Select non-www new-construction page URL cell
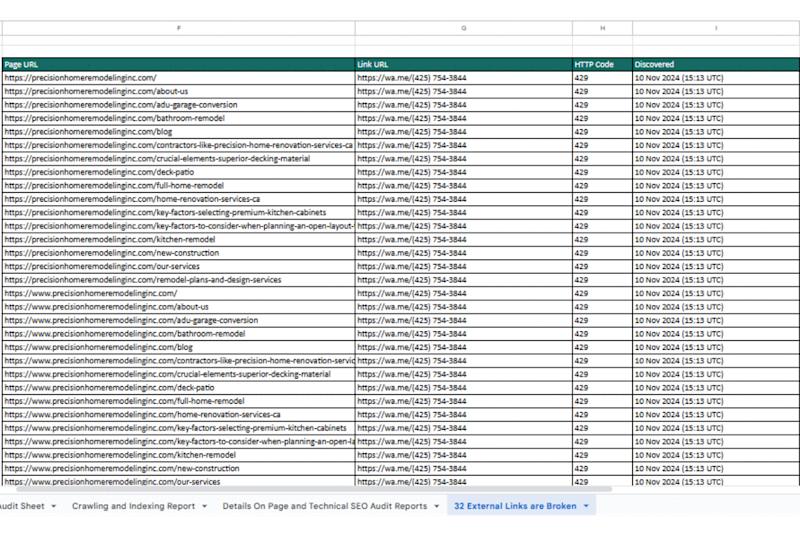The width and height of the screenshot is (800, 533). click(179, 253)
